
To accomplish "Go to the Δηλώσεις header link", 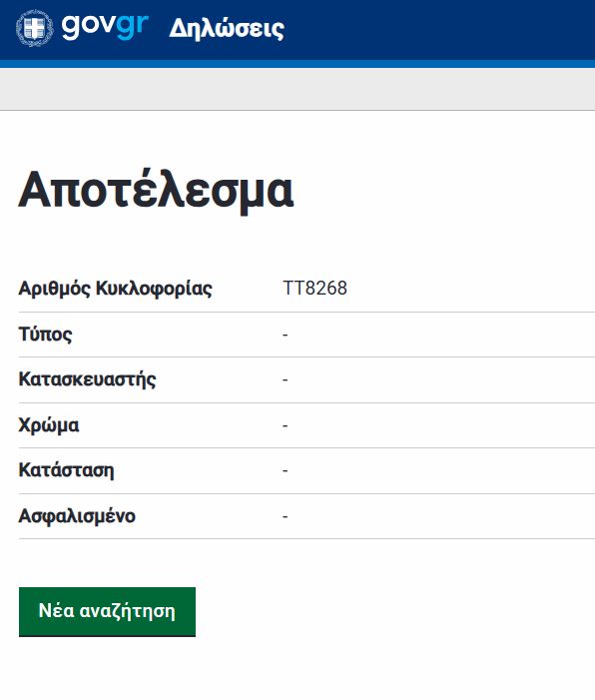I will click(227, 29).
